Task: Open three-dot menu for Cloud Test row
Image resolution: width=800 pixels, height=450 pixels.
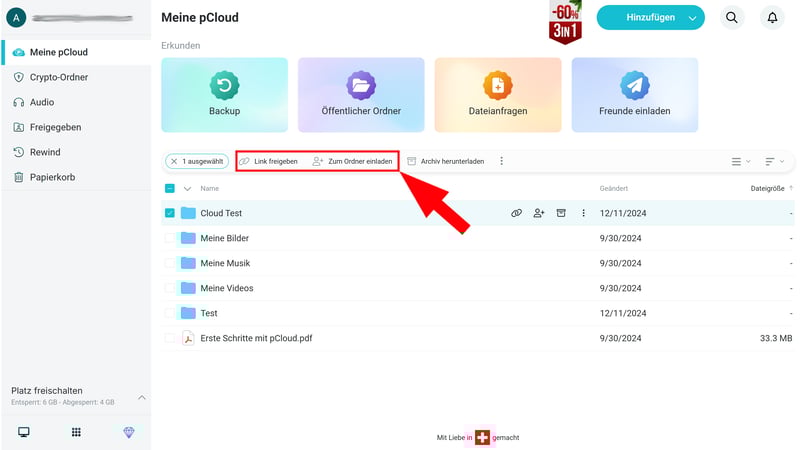Action: pyautogui.click(x=584, y=213)
